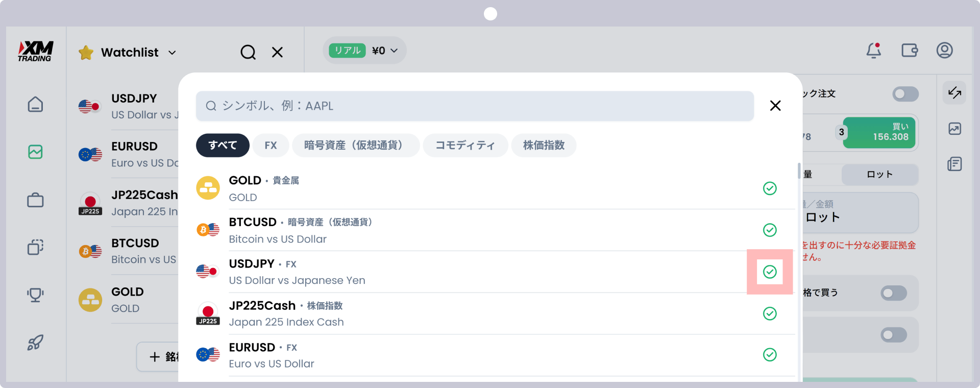Open the wallet icon in top bar

910,50
